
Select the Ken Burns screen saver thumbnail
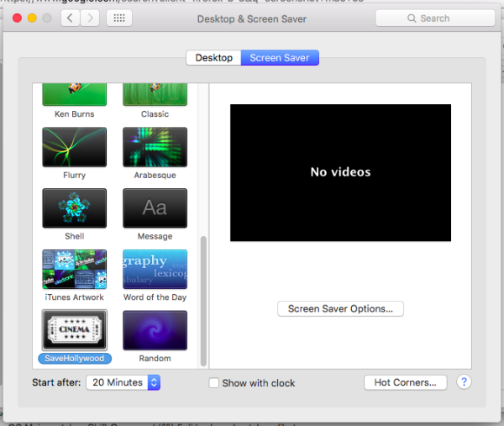click(x=74, y=94)
